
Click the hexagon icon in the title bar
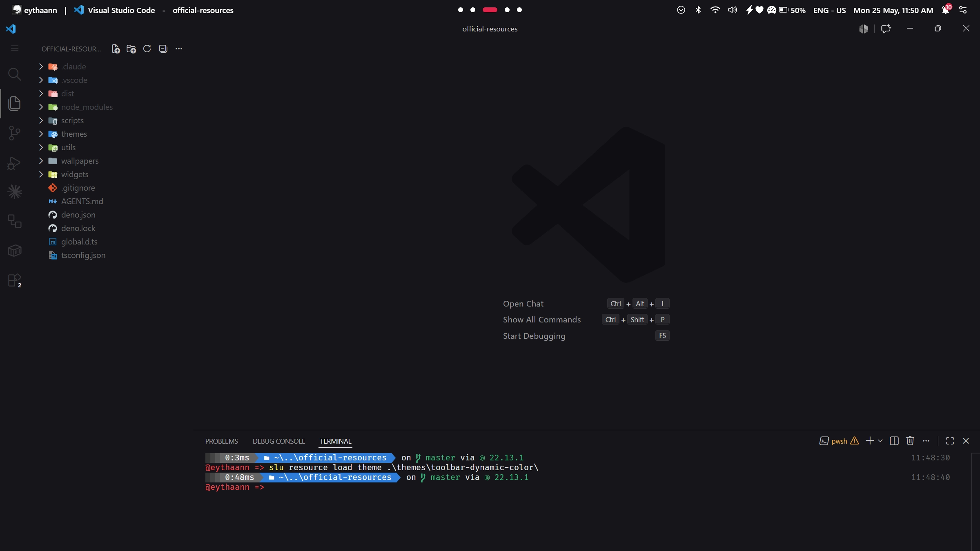(x=863, y=29)
